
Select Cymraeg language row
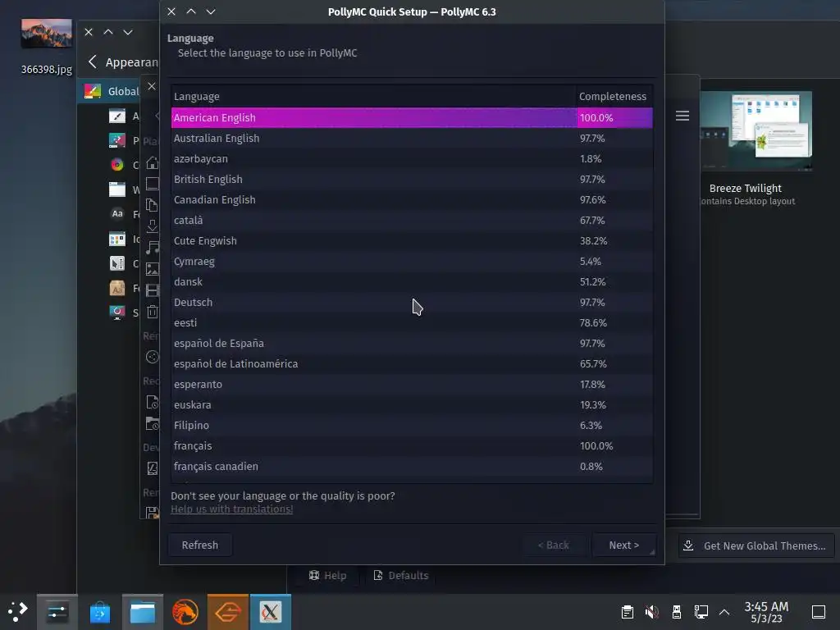click(x=412, y=262)
